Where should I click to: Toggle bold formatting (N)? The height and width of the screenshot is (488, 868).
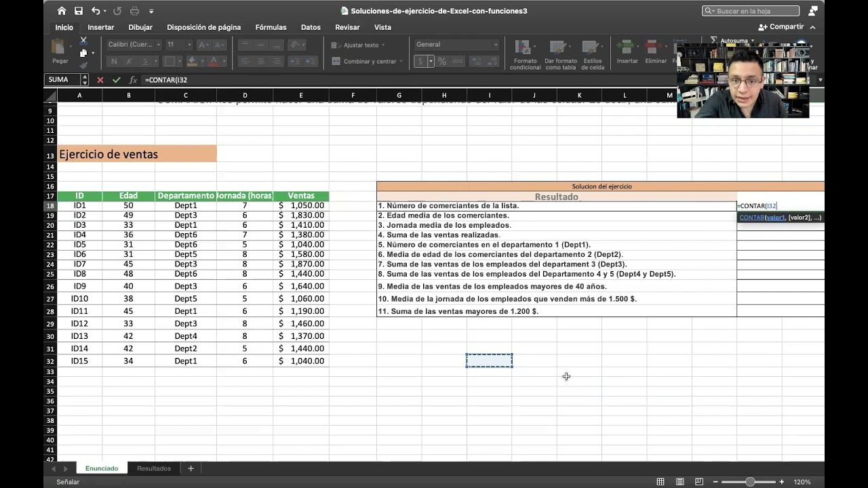[114, 62]
